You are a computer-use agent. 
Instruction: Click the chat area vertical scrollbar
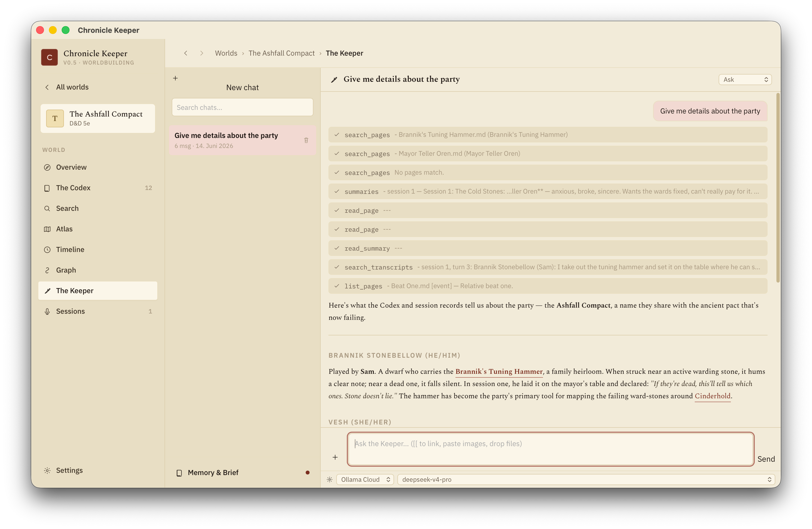[x=778, y=188]
